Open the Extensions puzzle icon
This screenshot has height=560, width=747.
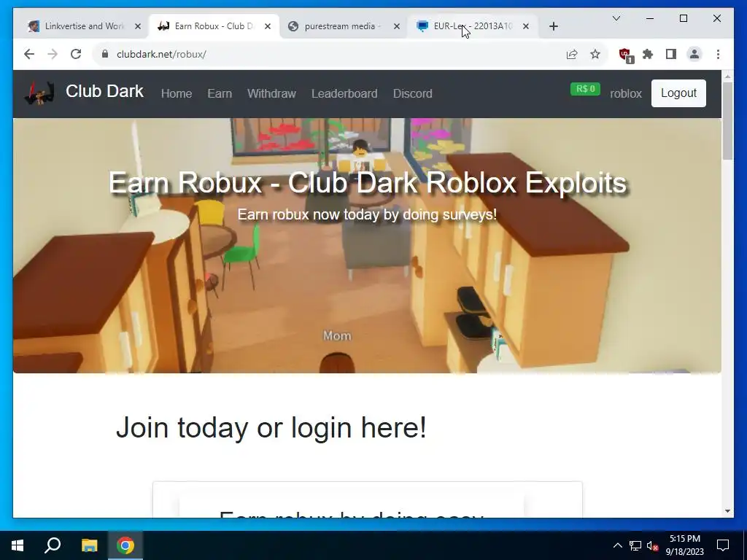point(648,54)
